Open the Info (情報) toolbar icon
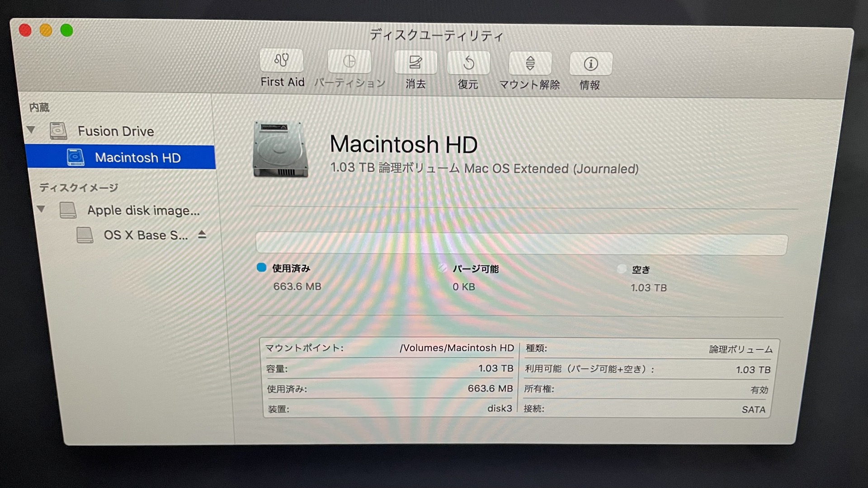 point(590,64)
